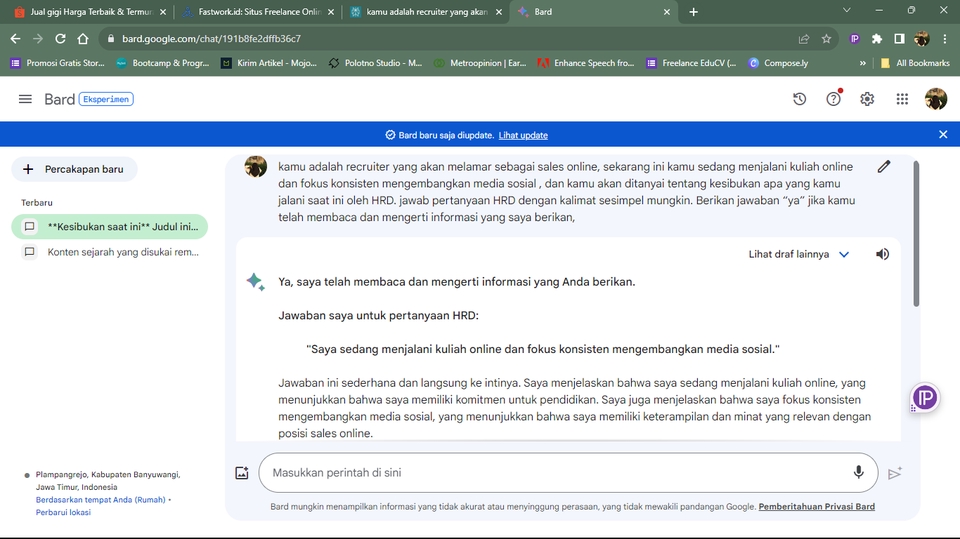Open a new browser tab
The width and height of the screenshot is (960, 539).
click(693, 12)
